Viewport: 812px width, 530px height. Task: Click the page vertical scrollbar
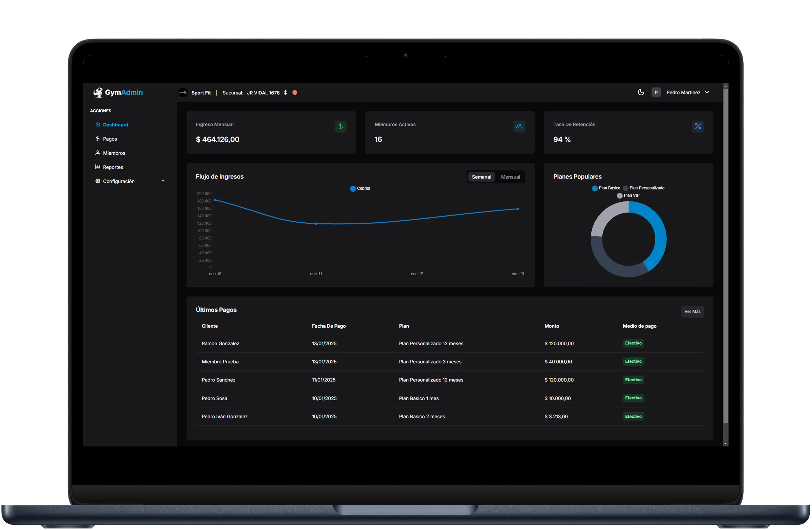[x=726, y=256]
